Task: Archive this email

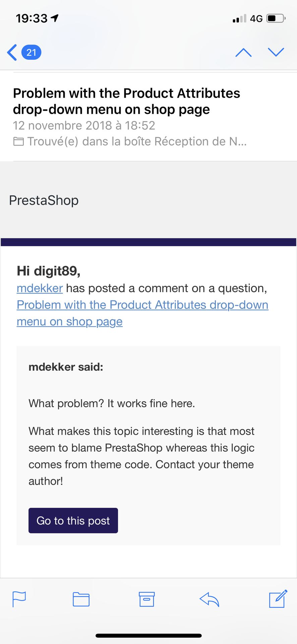Action: coord(146,599)
